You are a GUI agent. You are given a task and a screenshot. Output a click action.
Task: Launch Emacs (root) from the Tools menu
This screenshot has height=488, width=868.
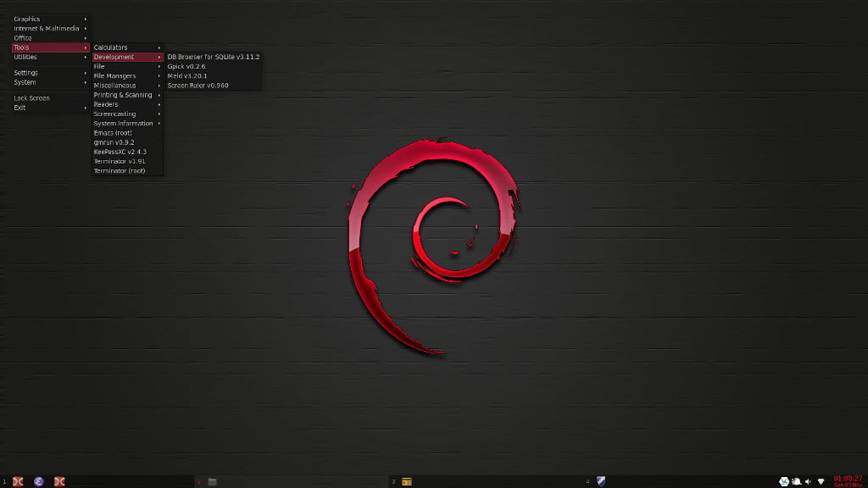click(x=127, y=133)
